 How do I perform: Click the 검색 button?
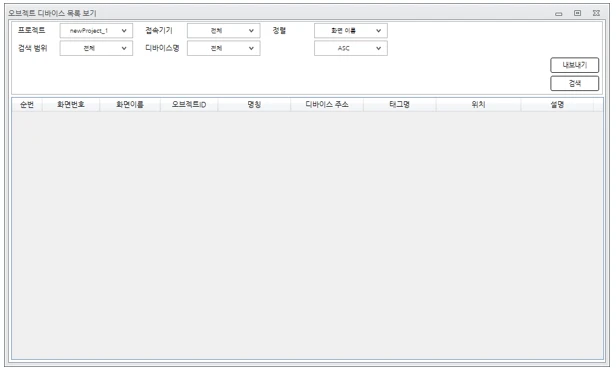point(574,83)
